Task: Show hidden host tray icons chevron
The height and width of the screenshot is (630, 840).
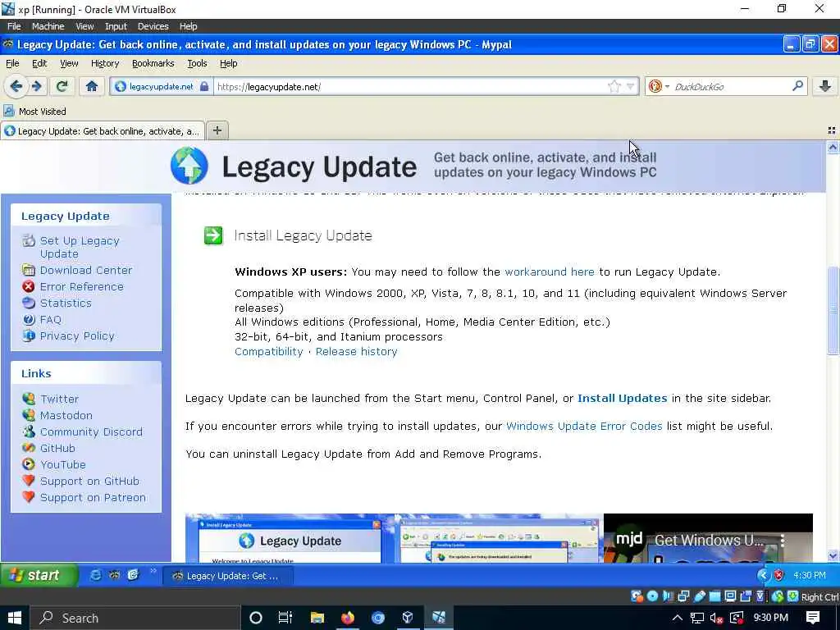Action: [x=677, y=619]
